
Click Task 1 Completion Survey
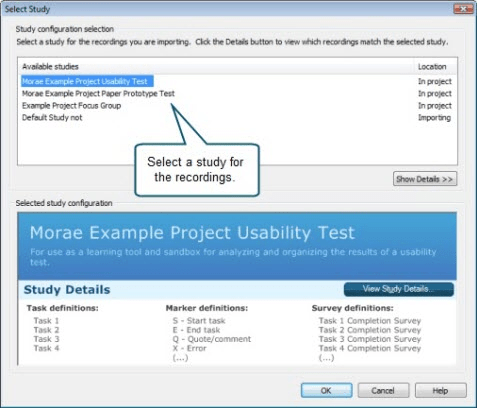(x=370, y=321)
